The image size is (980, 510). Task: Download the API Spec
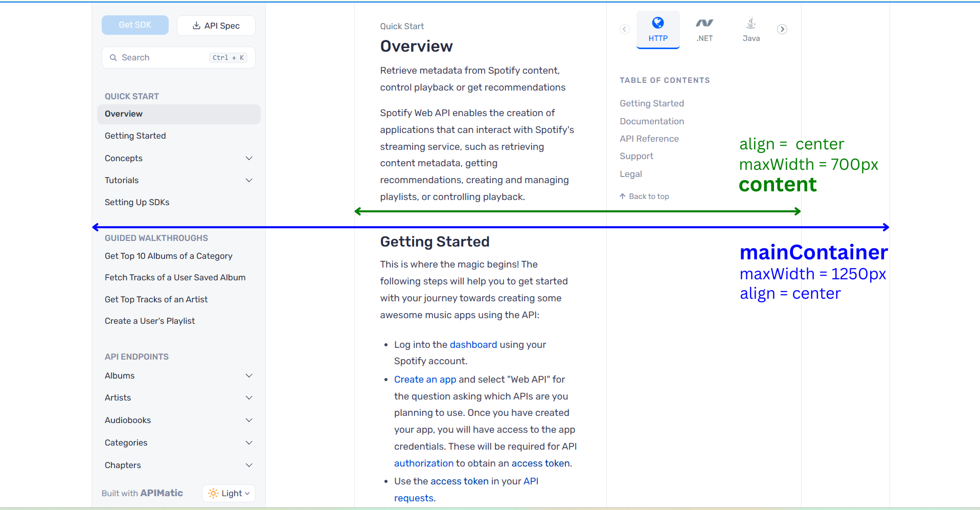pos(216,26)
